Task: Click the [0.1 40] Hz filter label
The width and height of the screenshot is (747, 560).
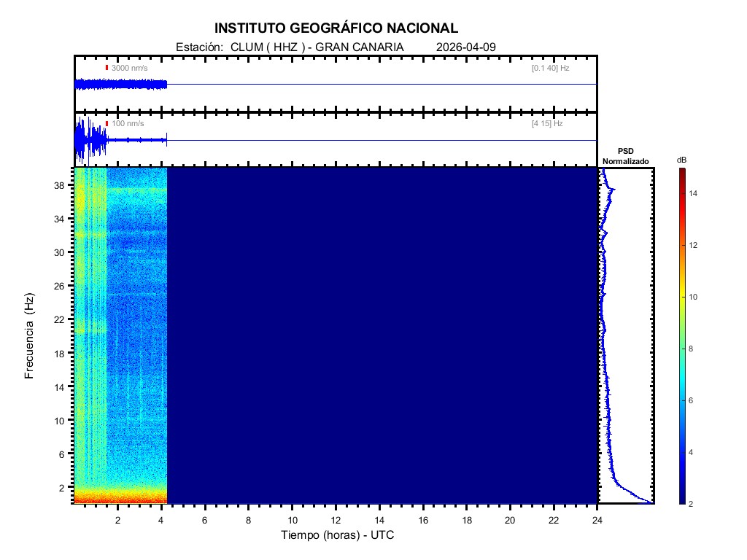Action: [550, 68]
